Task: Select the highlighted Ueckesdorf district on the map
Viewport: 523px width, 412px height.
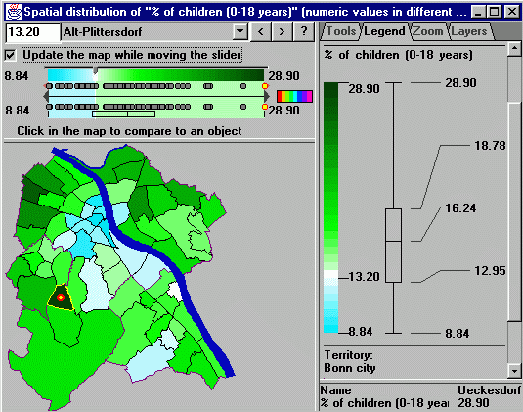Action: point(61,298)
